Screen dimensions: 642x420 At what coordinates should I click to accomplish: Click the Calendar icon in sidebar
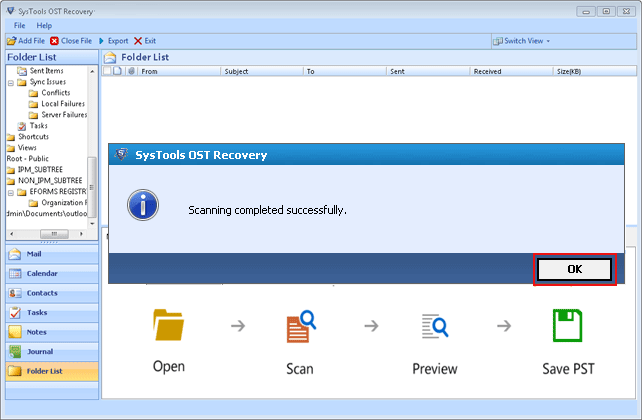click(x=15, y=273)
